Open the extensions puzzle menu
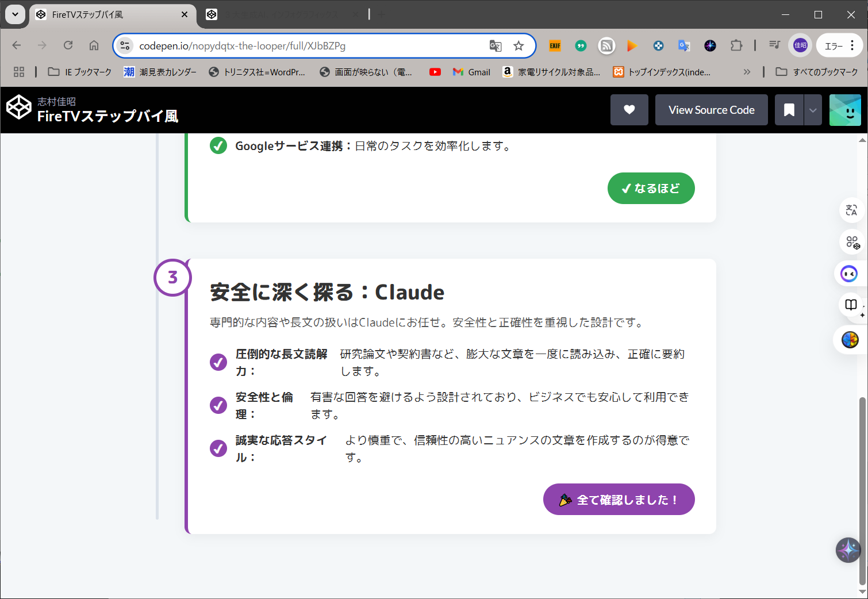The height and width of the screenshot is (599, 868). pos(736,46)
